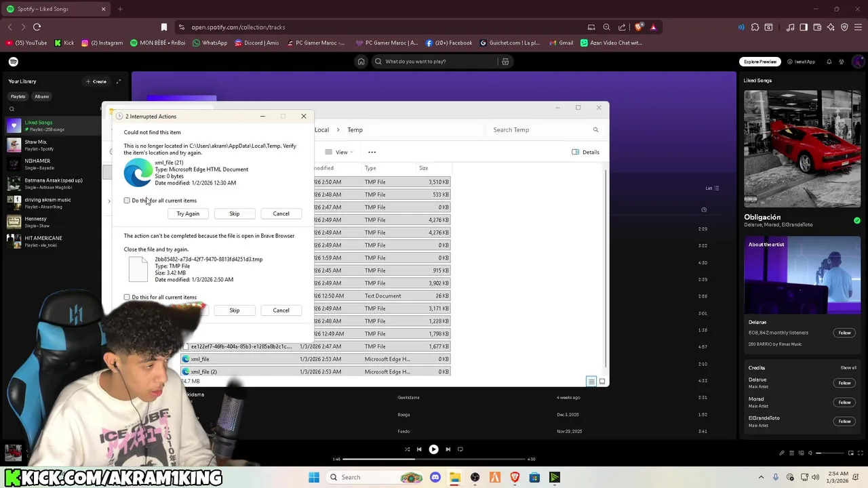Open Brave Shields lion icon
Image resolution: width=868 pixels, height=488 pixels.
coord(639,27)
